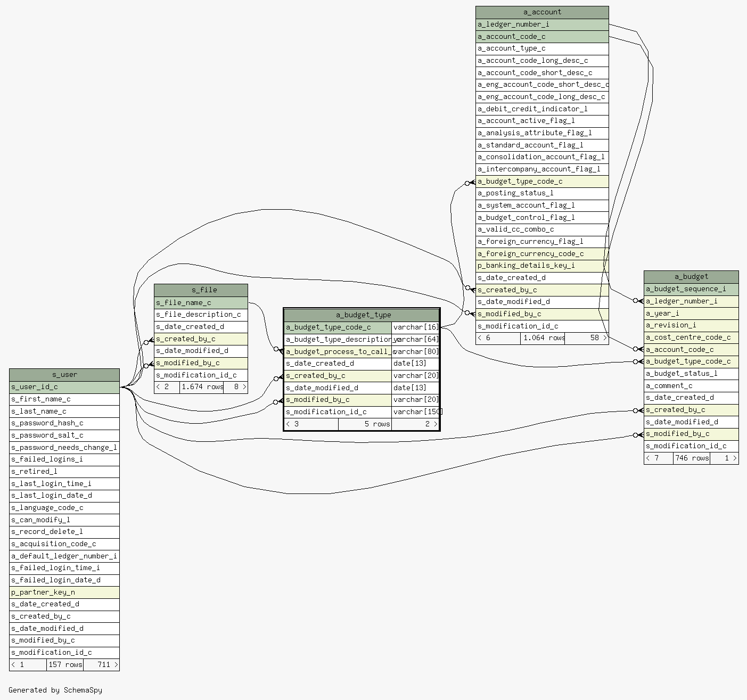Select a_default_ledger_number_i column
The image size is (747, 700).
click(64, 556)
